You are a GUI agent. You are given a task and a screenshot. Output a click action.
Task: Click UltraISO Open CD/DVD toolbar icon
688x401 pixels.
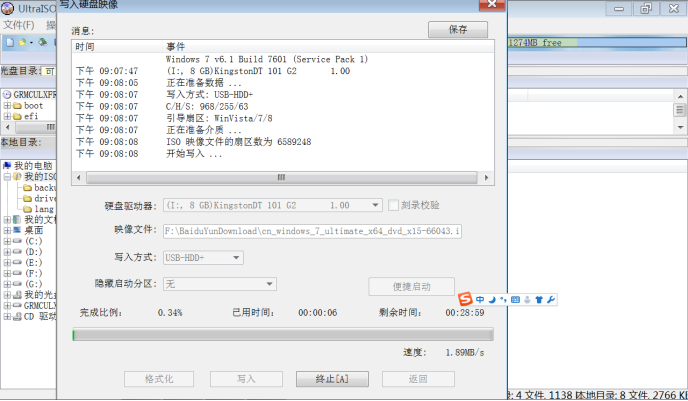[43, 42]
